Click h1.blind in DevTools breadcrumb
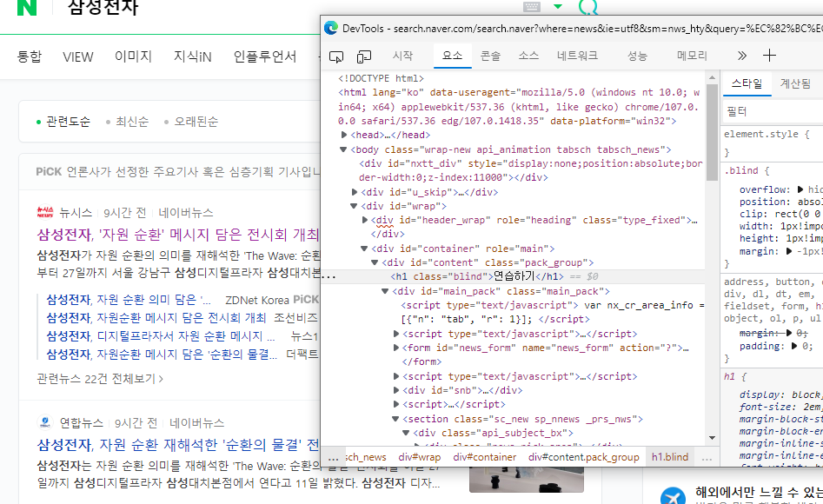 [670, 457]
